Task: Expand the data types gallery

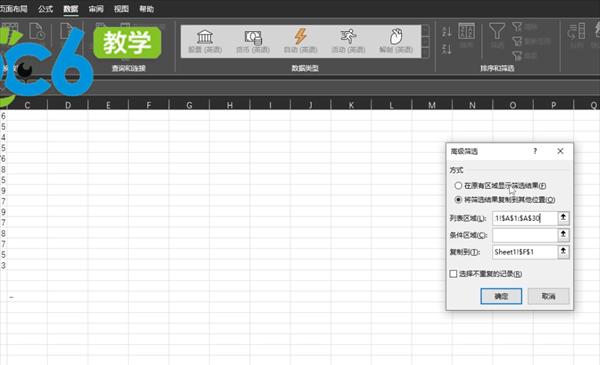Action: (426, 53)
